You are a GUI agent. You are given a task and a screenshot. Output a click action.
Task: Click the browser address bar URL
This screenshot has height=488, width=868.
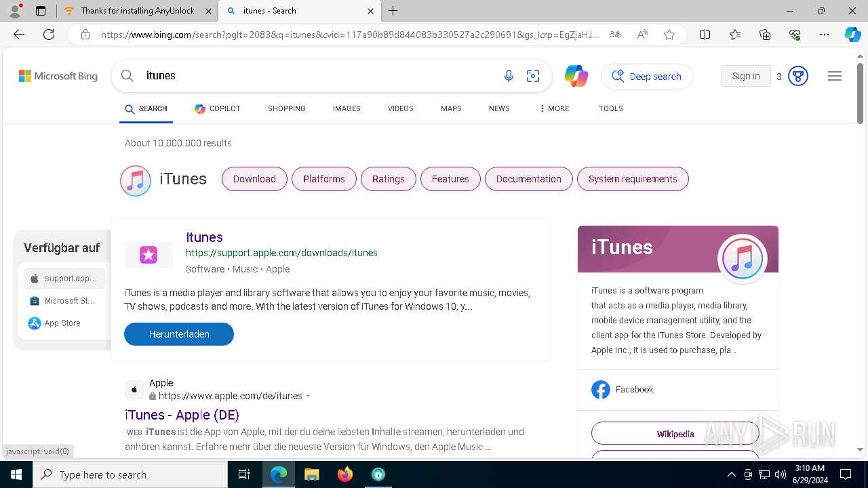pyautogui.click(x=349, y=35)
